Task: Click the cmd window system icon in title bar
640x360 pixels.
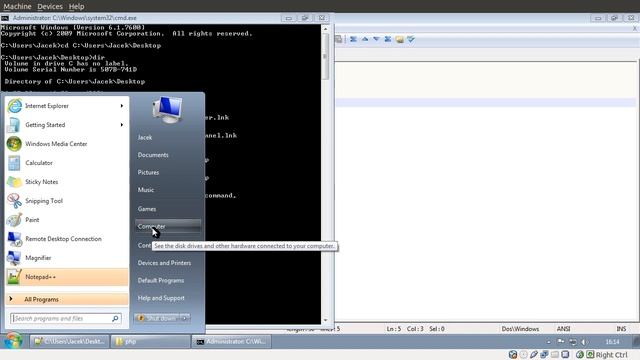Action: pos(5,18)
